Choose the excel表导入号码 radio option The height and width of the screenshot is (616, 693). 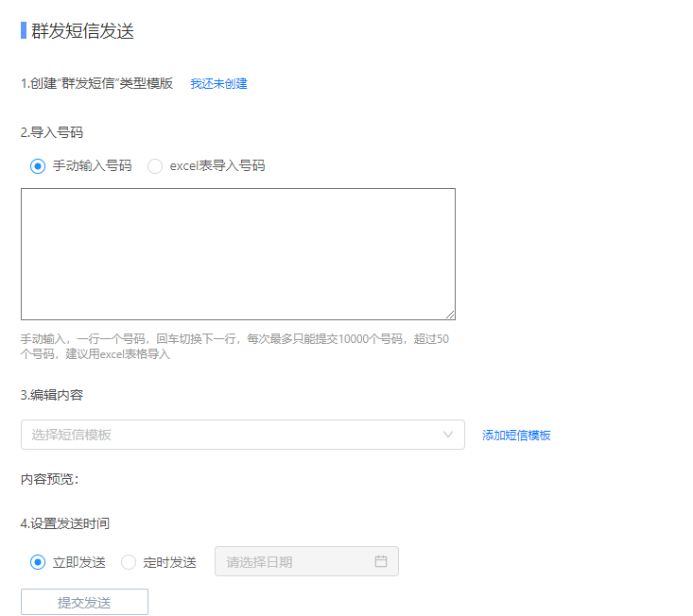[x=155, y=166]
